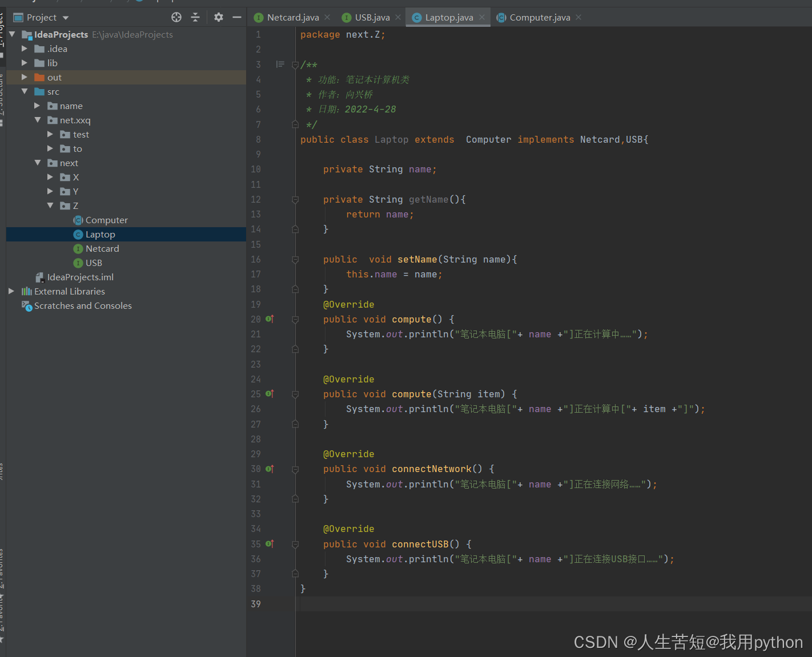Viewport: 812px width, 657px height.
Task: Click the Scratches and Consoles icon
Action: click(27, 306)
